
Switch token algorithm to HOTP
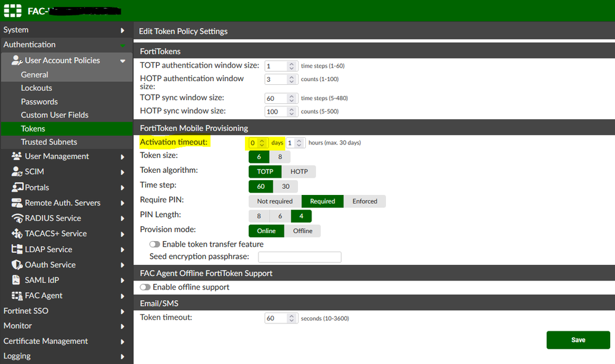[299, 172]
